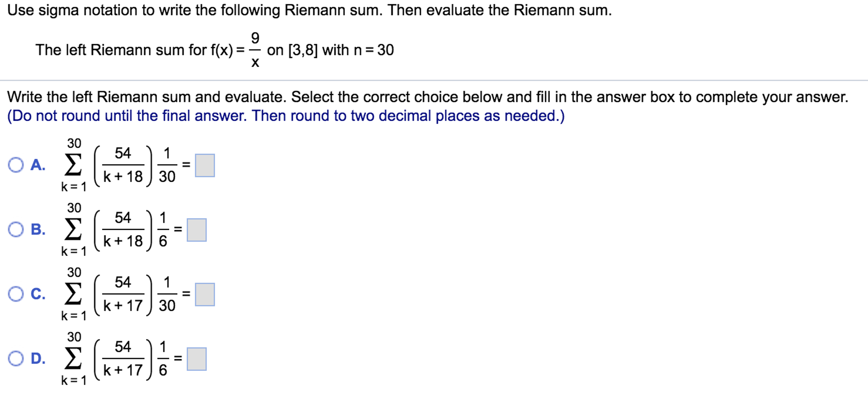Click the bold 'C.' choice label
The width and height of the screenshot is (868, 406).
tap(38, 294)
